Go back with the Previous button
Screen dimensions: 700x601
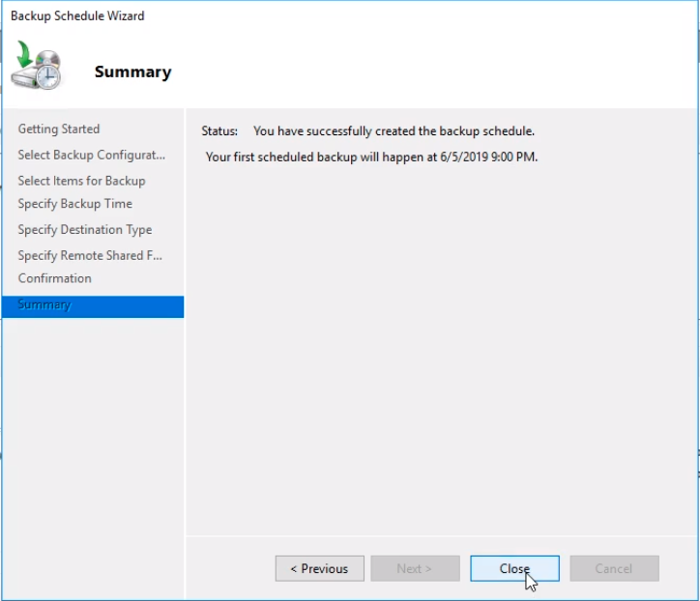coord(320,568)
